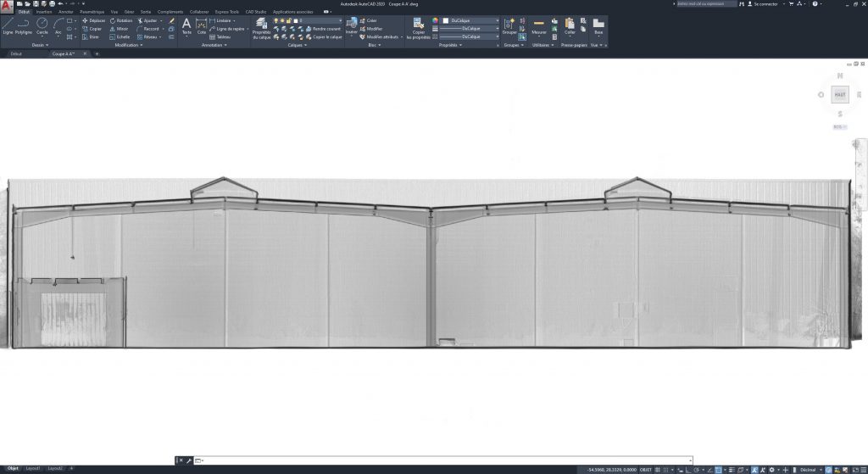The width and height of the screenshot is (868, 474).
Task: Click the Ajuster command
Action: 147,20
